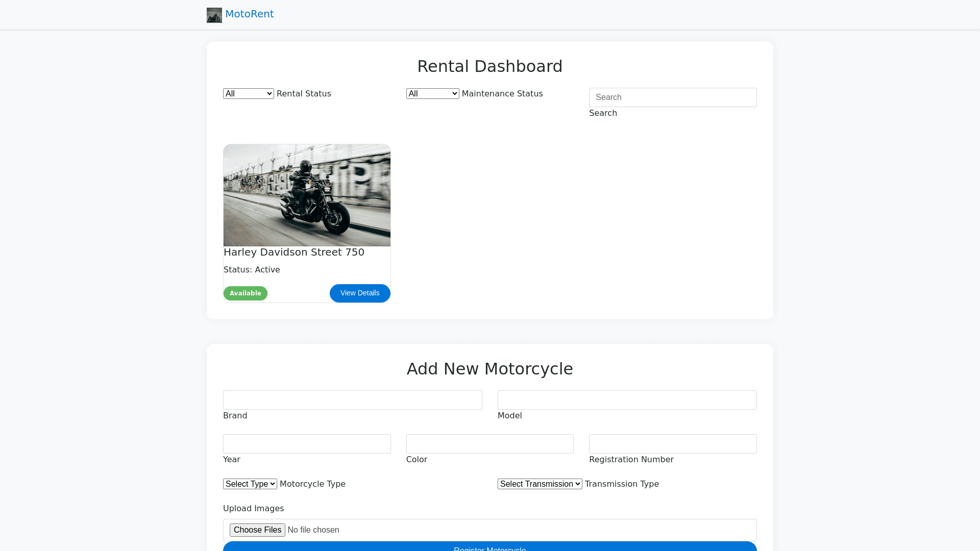Click into the Registration Number field
The width and height of the screenshot is (980, 551).
672,444
